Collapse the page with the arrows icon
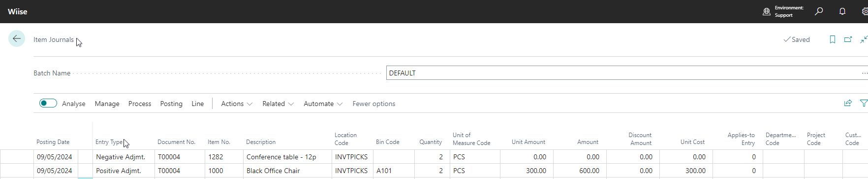The image size is (868, 179). click(x=864, y=39)
